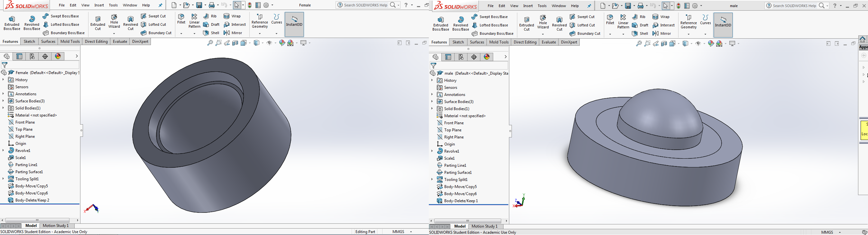Image resolution: width=868 pixels, height=235 pixels.
Task: Select Lofted Cut in Female window
Action: 153,24
